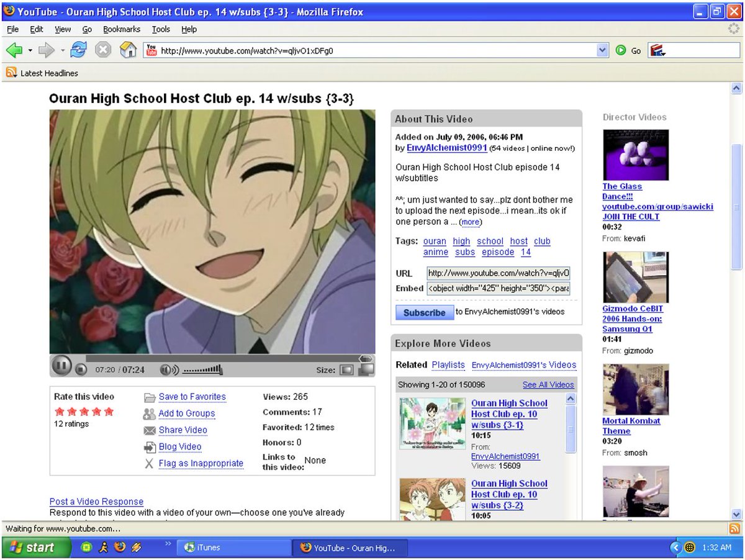This screenshot has width=745, height=560.
Task: Open the File menu
Action: [12, 29]
